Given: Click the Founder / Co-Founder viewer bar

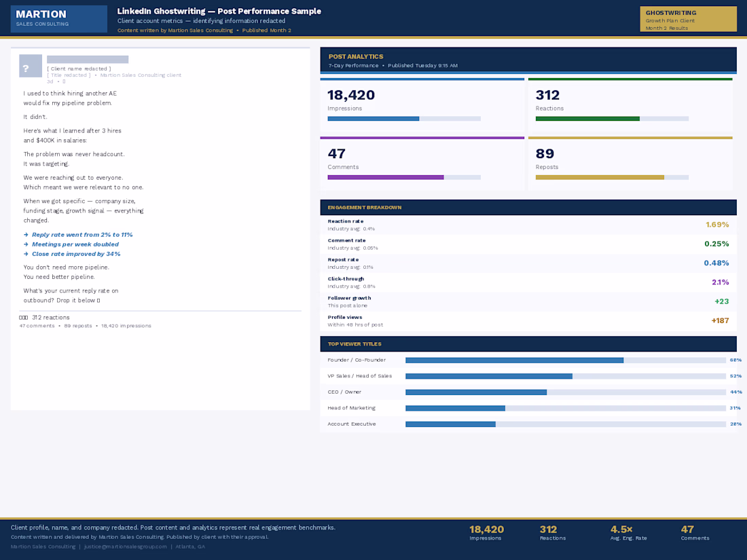Looking at the screenshot, I should tap(514, 360).
